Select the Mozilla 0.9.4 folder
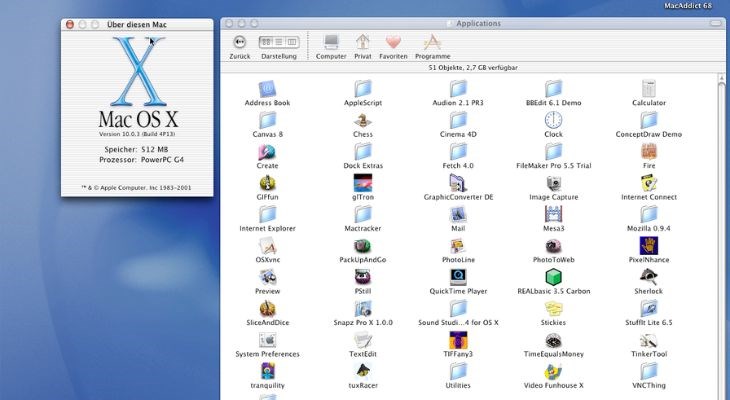 pos(649,214)
